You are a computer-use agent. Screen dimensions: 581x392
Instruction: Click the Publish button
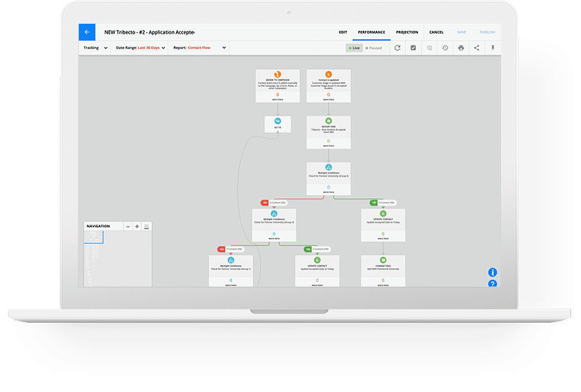tap(487, 32)
